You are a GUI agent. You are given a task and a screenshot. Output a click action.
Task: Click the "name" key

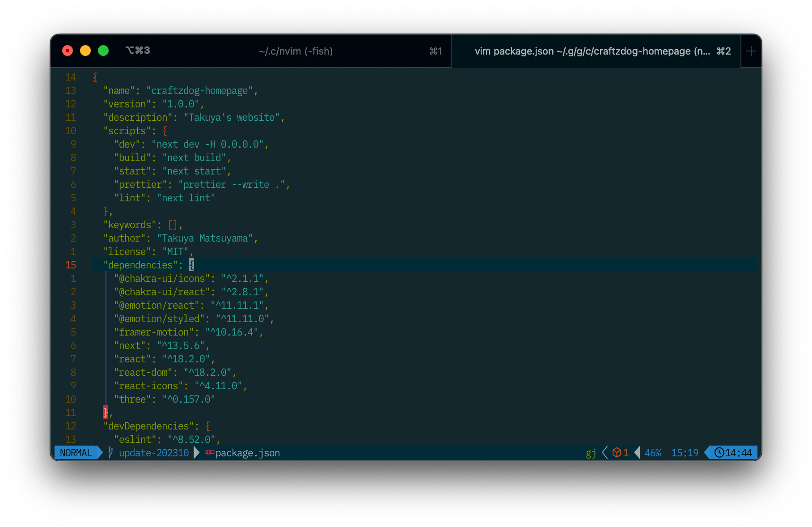(119, 90)
